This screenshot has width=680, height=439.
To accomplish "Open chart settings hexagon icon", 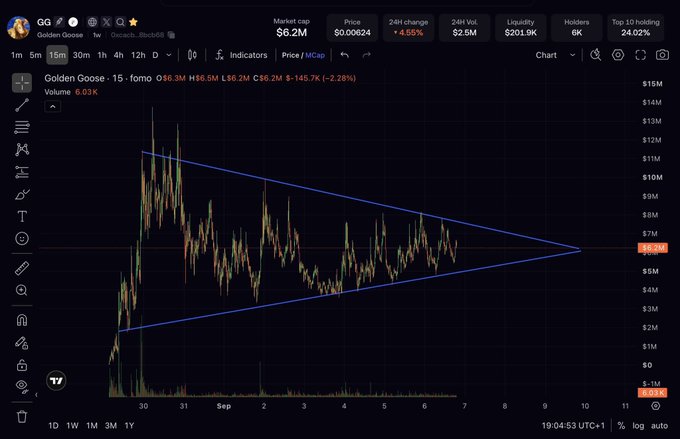I will (618, 55).
